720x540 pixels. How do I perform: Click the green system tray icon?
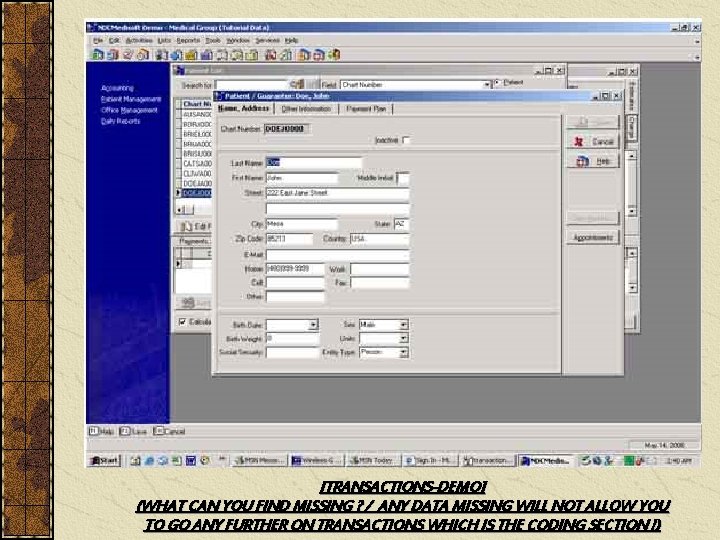629,461
